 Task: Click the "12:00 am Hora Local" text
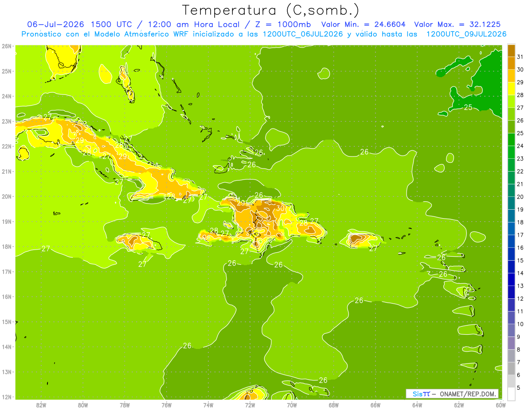coord(193,24)
